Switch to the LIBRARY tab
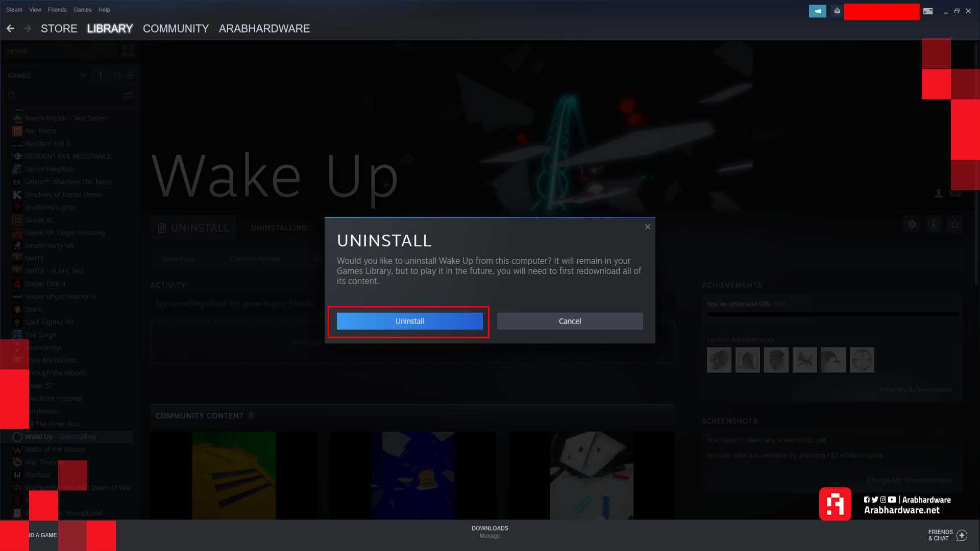This screenshot has height=551, width=980. 110,29
